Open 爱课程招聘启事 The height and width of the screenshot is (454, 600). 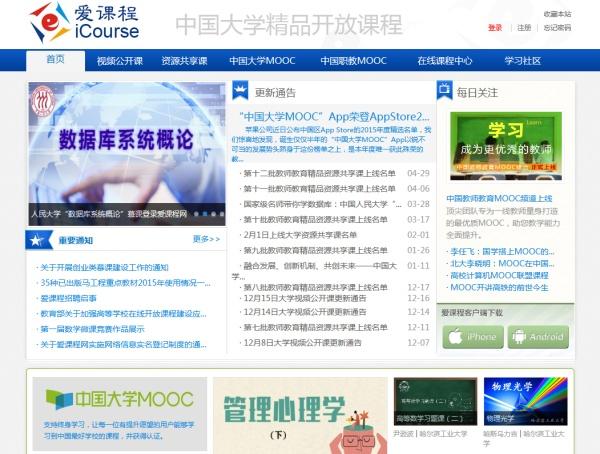click(x=68, y=298)
